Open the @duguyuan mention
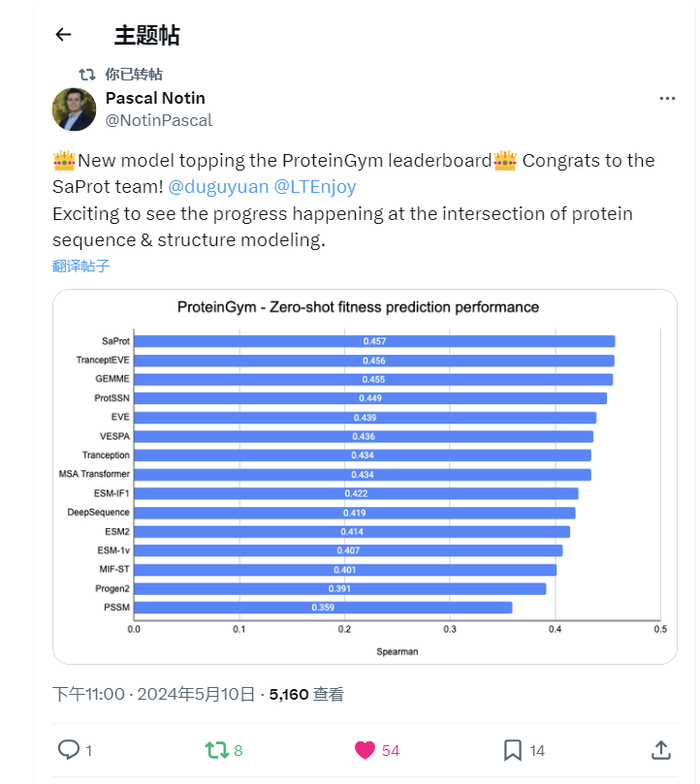 coord(218,186)
